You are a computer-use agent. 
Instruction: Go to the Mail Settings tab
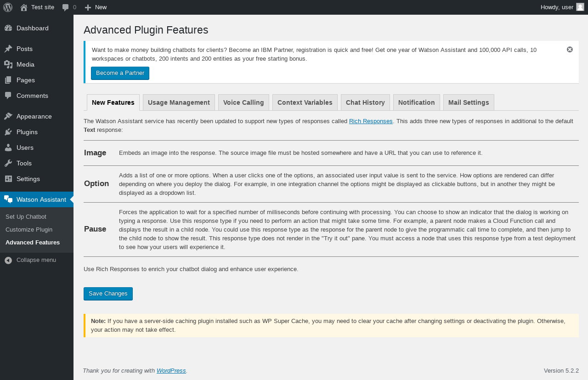469,102
